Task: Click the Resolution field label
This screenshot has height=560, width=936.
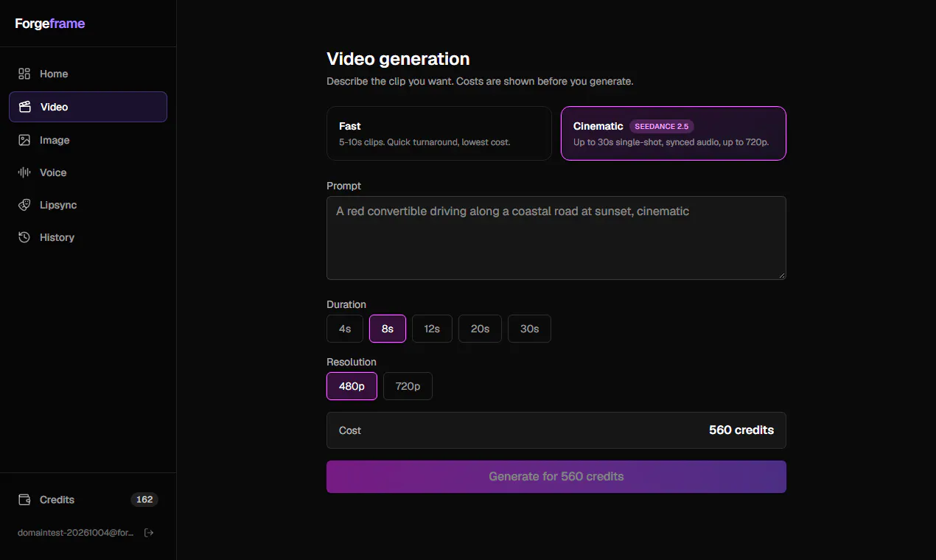Action: [x=352, y=362]
